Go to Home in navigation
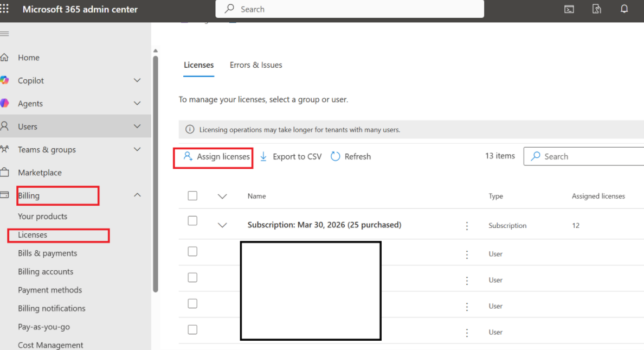Viewport: 644px width, 350px height. pos(29,58)
